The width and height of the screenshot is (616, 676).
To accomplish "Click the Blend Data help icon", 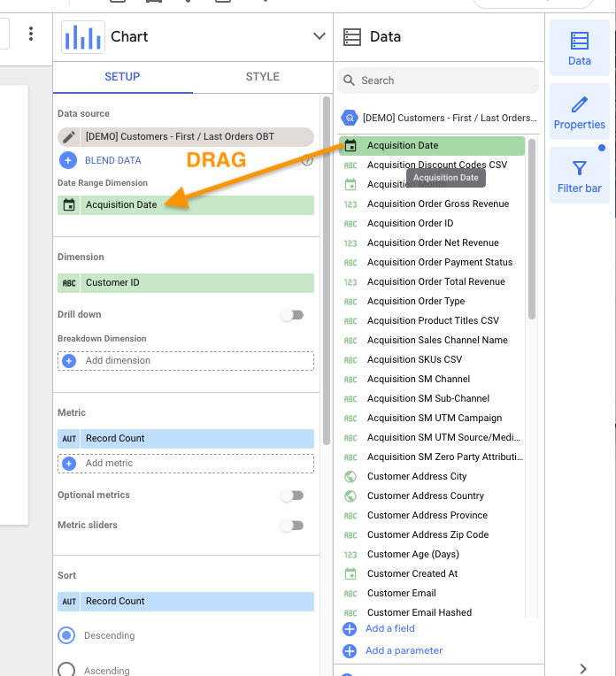I will pyautogui.click(x=307, y=160).
